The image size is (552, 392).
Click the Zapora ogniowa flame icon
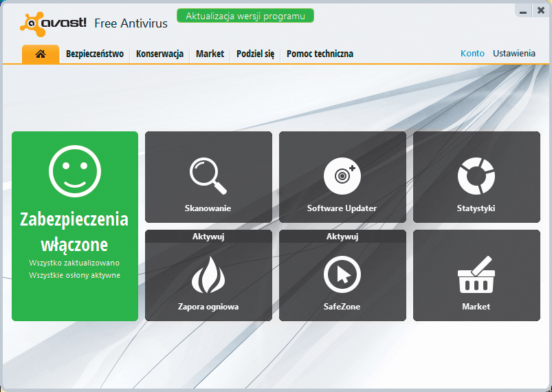(208, 275)
